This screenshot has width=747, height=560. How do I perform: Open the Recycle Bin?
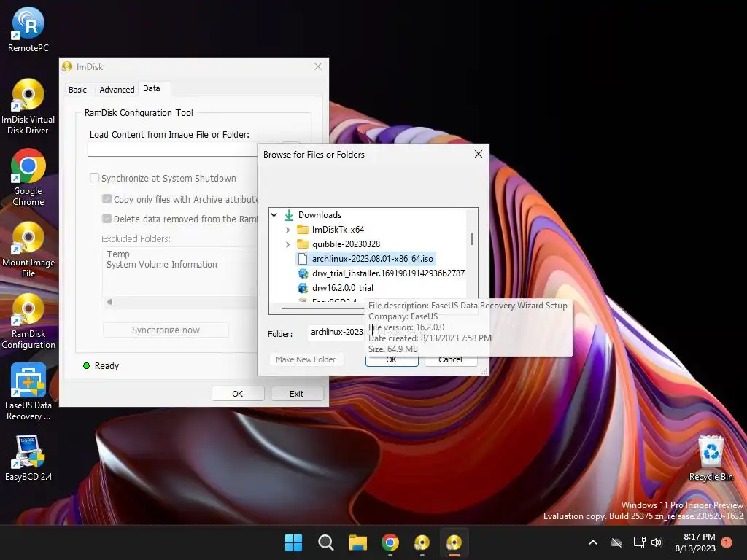point(711,458)
